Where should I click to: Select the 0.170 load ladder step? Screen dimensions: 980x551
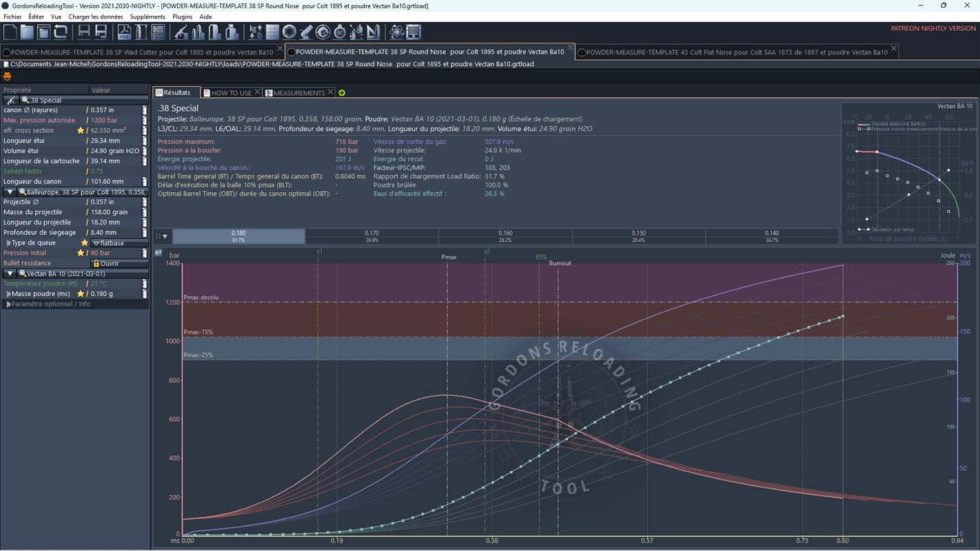point(371,236)
